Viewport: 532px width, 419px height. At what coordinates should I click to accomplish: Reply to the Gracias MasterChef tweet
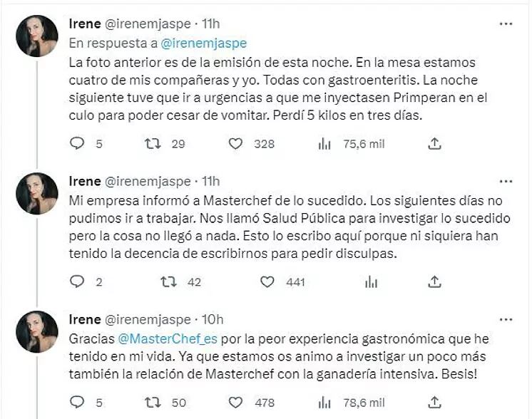point(77,403)
